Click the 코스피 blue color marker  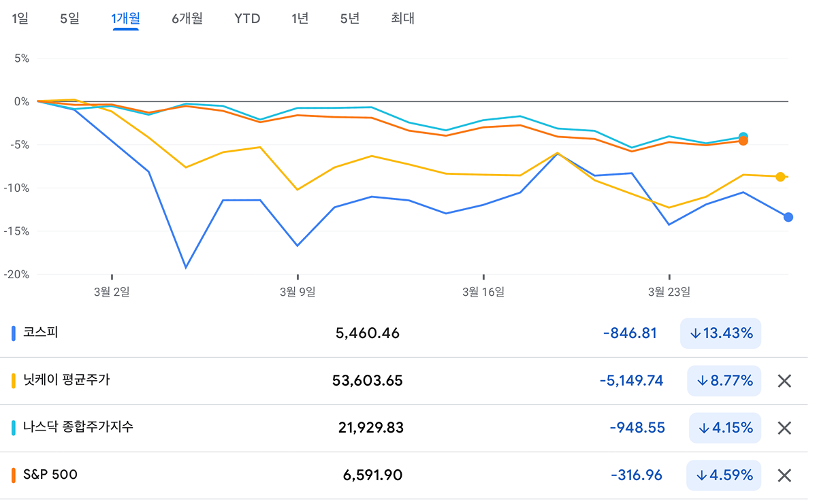click(14, 333)
